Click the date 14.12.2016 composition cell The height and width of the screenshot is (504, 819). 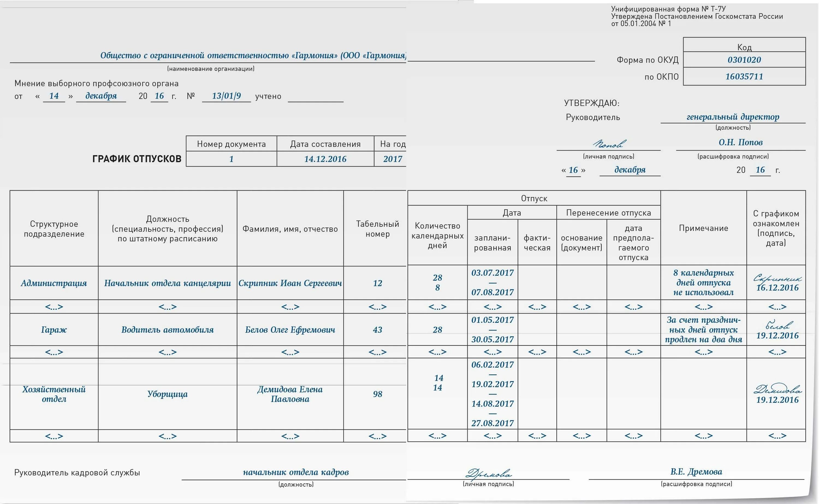click(x=325, y=159)
